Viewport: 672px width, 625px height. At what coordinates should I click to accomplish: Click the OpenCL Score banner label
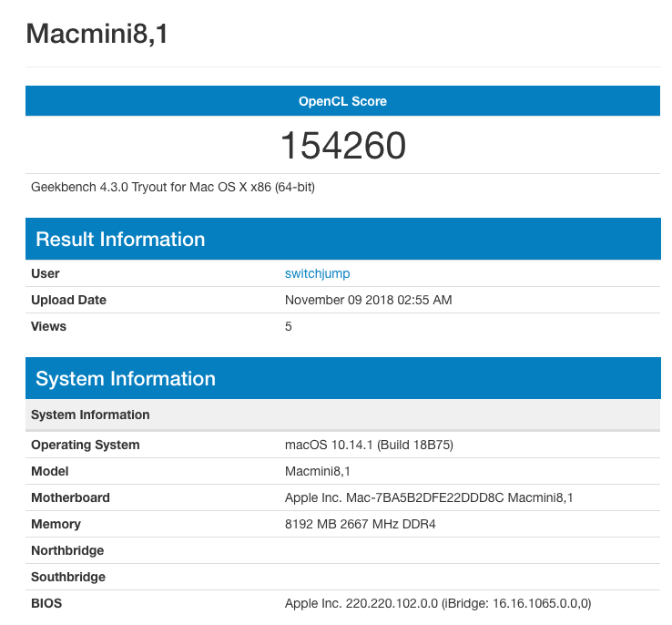point(342,101)
